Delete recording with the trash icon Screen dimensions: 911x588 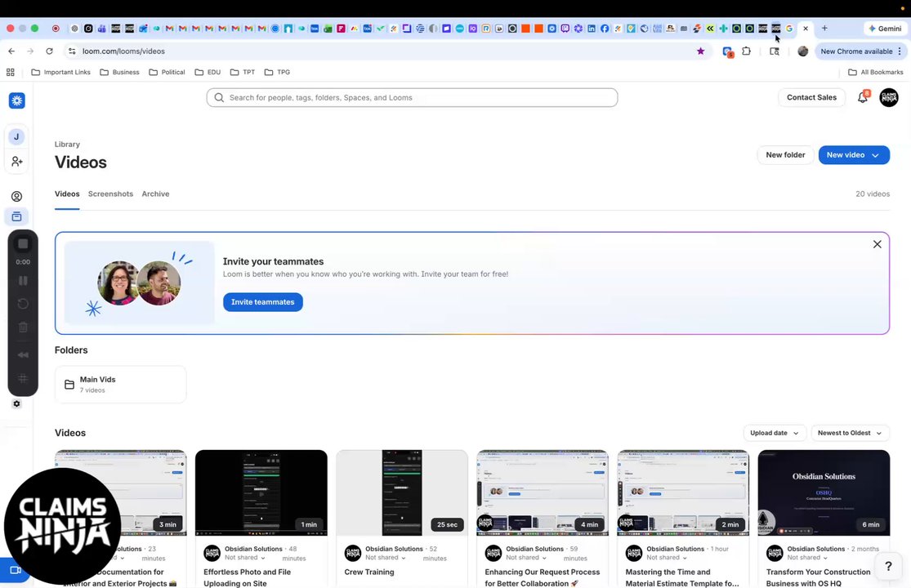[x=23, y=327]
